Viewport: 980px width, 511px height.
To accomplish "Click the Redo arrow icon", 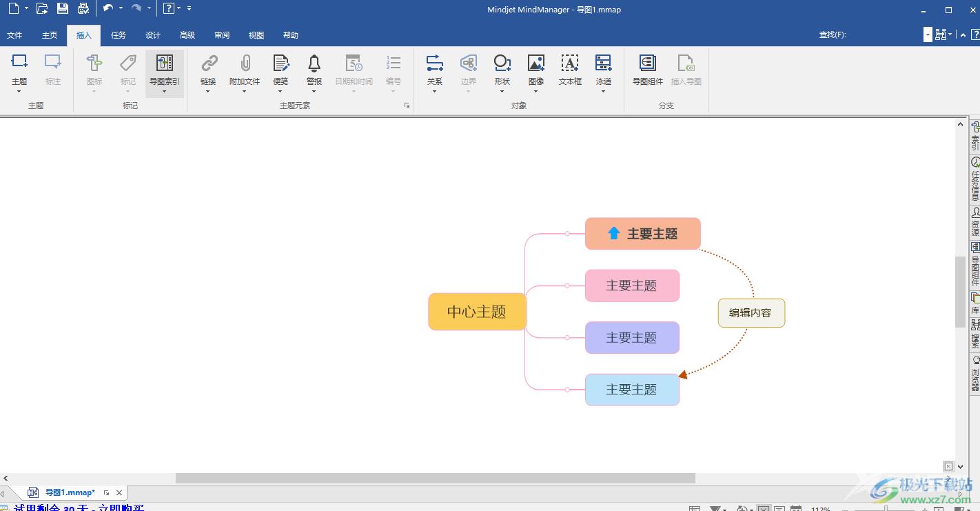I will click(136, 8).
